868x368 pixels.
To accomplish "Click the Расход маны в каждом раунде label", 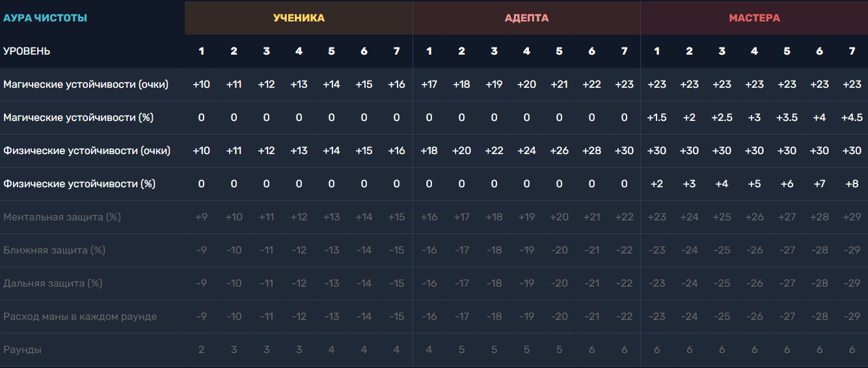I will point(80,317).
